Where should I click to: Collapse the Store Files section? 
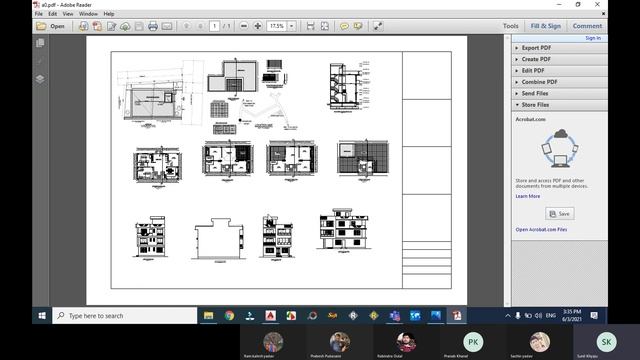[x=559, y=105]
